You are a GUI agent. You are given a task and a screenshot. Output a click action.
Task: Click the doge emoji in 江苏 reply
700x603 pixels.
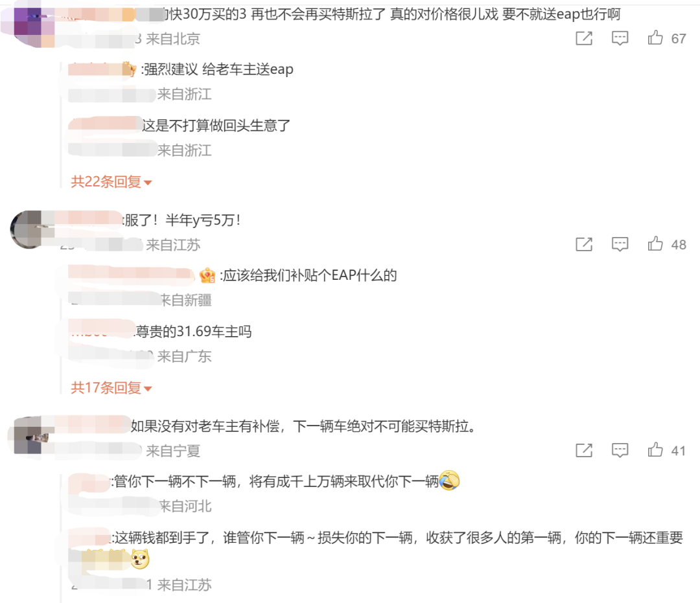pyautogui.click(x=140, y=560)
